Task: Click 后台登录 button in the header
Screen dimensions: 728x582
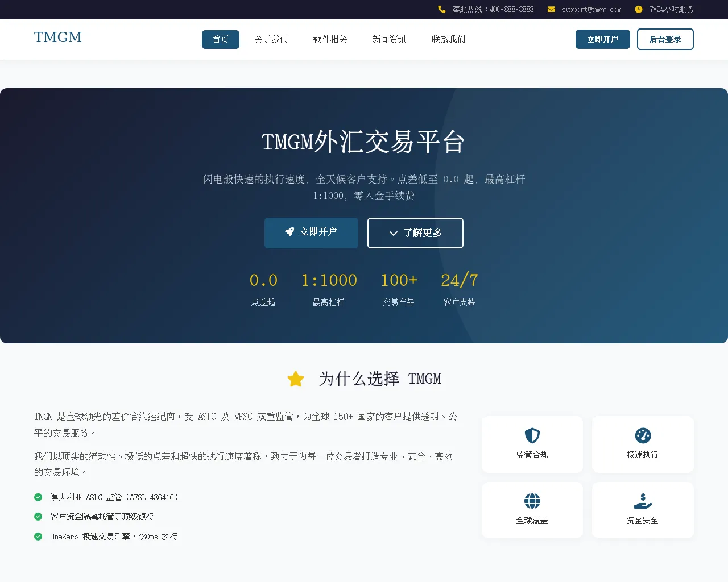Action: [x=665, y=39]
